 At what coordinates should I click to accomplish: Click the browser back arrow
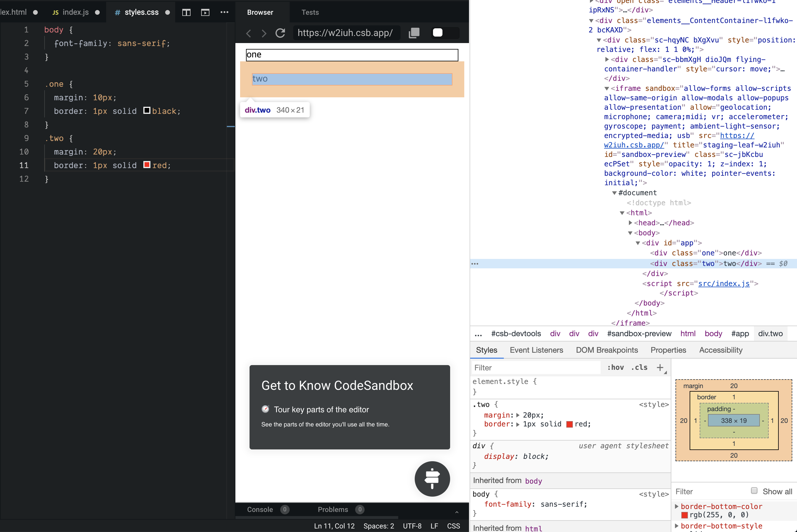tap(249, 33)
